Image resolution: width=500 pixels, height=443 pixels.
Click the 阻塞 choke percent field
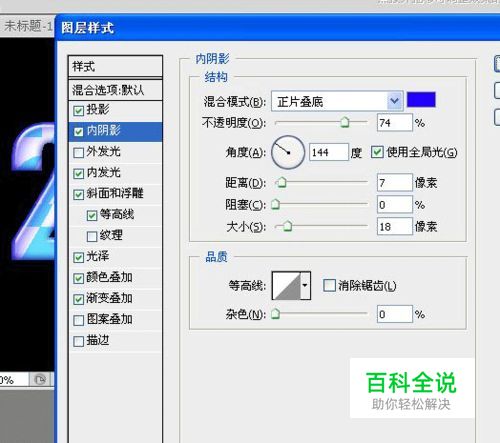point(395,204)
